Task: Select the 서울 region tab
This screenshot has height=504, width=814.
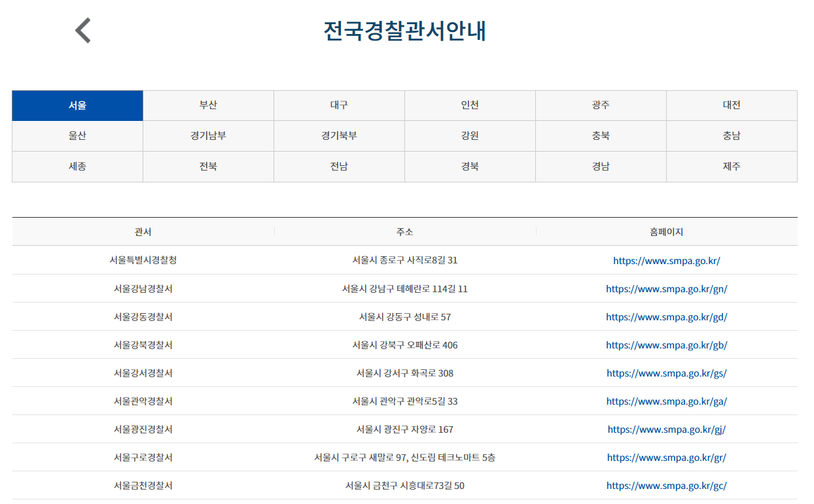Action: [77, 105]
